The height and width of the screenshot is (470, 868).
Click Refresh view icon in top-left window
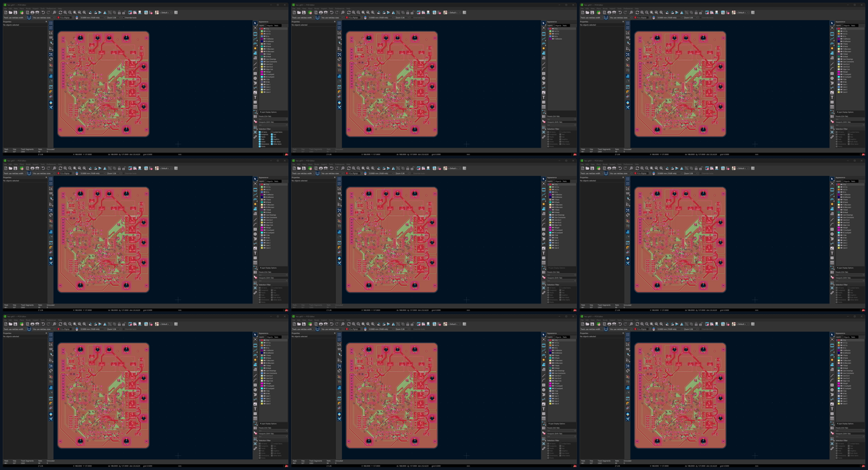[60, 13]
